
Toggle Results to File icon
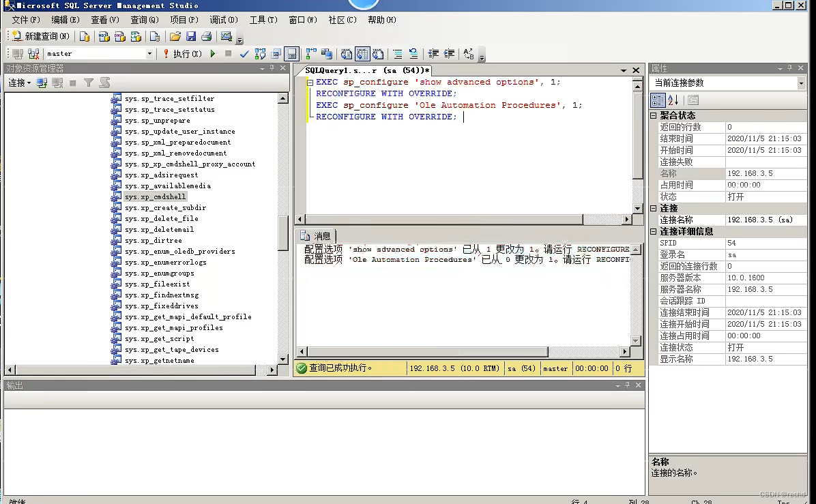(x=379, y=54)
